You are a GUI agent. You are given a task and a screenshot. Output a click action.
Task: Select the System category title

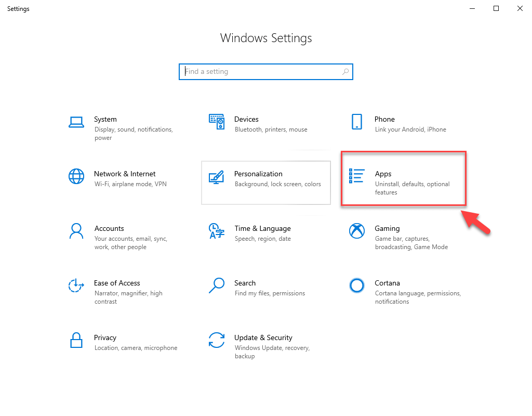point(105,119)
